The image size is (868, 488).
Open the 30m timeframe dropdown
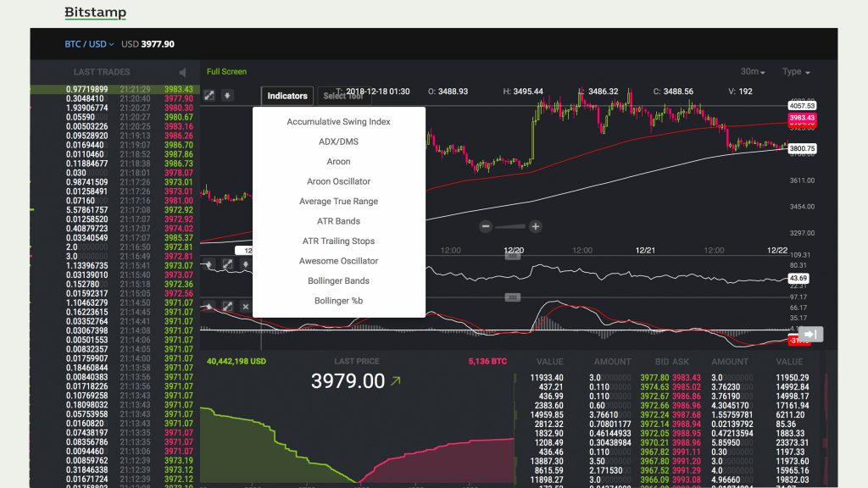pos(753,72)
